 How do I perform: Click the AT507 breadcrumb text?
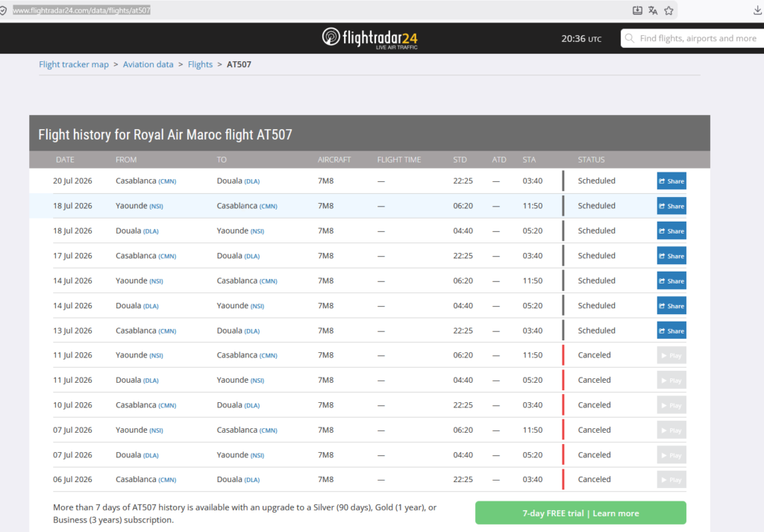pyautogui.click(x=239, y=64)
